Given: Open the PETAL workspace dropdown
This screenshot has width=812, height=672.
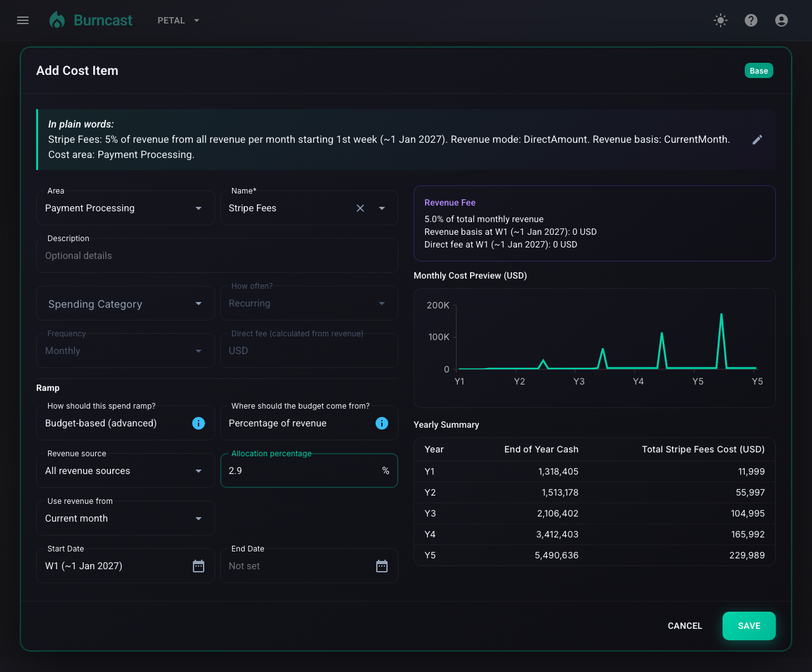Looking at the screenshot, I should coord(178,20).
